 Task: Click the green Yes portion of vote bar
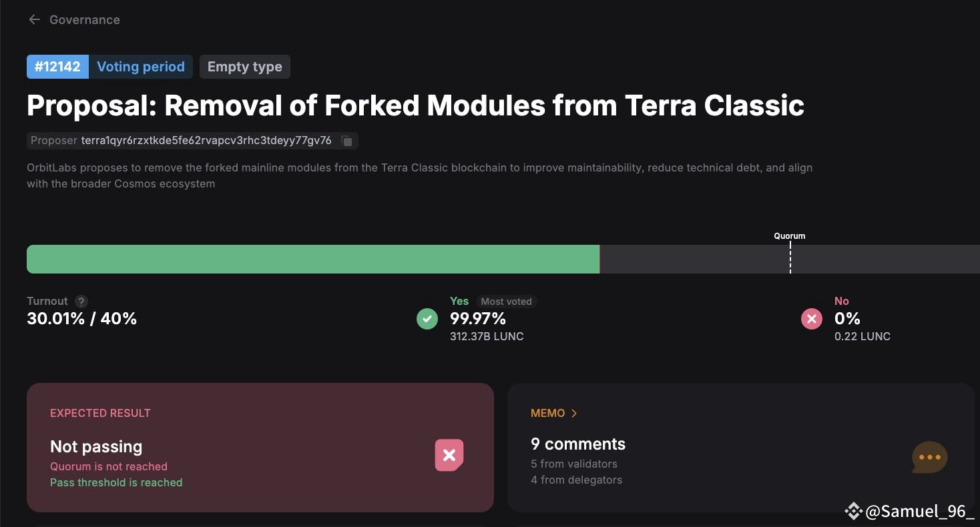(312, 259)
